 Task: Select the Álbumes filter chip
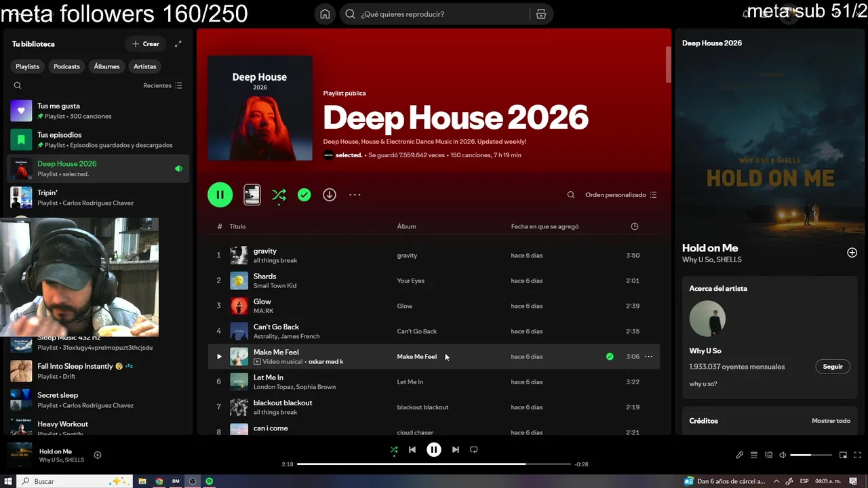106,66
